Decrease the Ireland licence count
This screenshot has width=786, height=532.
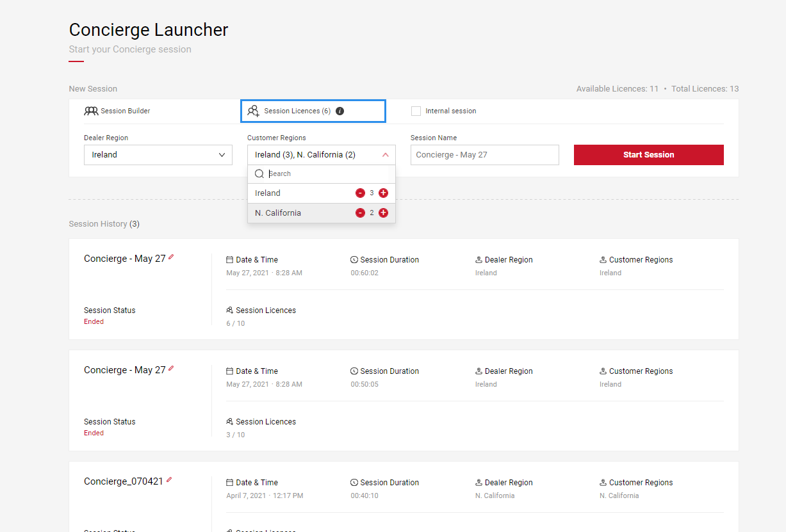tap(360, 193)
